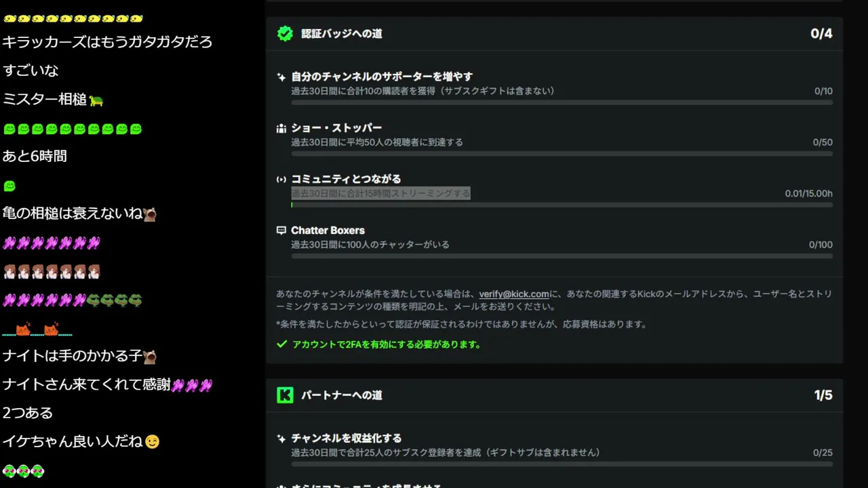Click the description about 合計10の購読者を獲得
The image size is (868, 488).
click(423, 91)
